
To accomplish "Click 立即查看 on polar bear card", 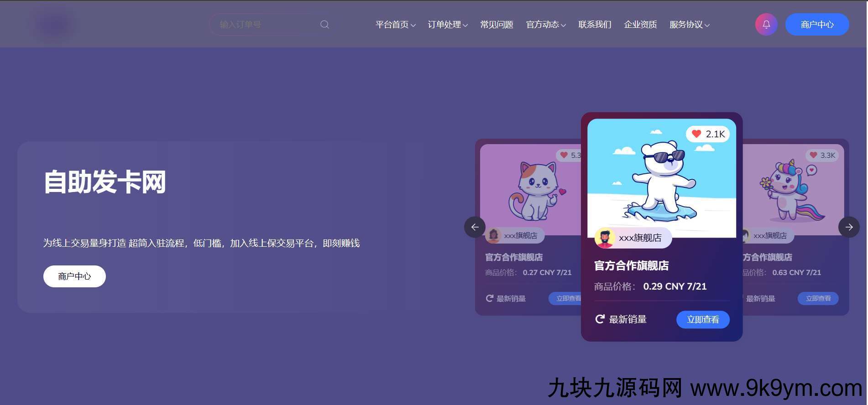I will click(703, 319).
